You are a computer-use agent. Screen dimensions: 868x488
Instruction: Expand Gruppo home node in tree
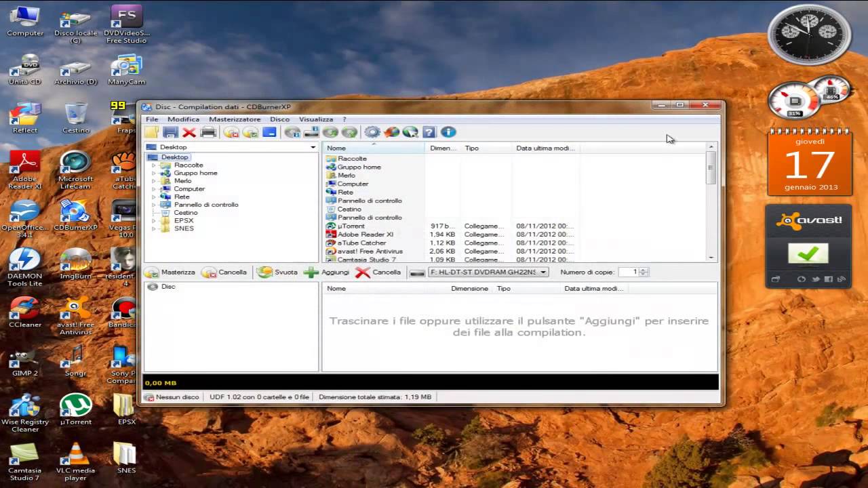tap(154, 173)
